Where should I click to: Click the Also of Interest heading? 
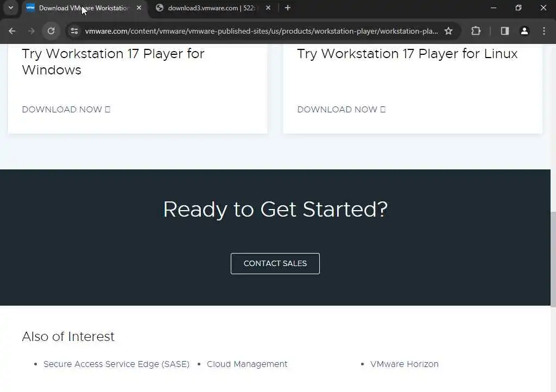[x=68, y=337]
